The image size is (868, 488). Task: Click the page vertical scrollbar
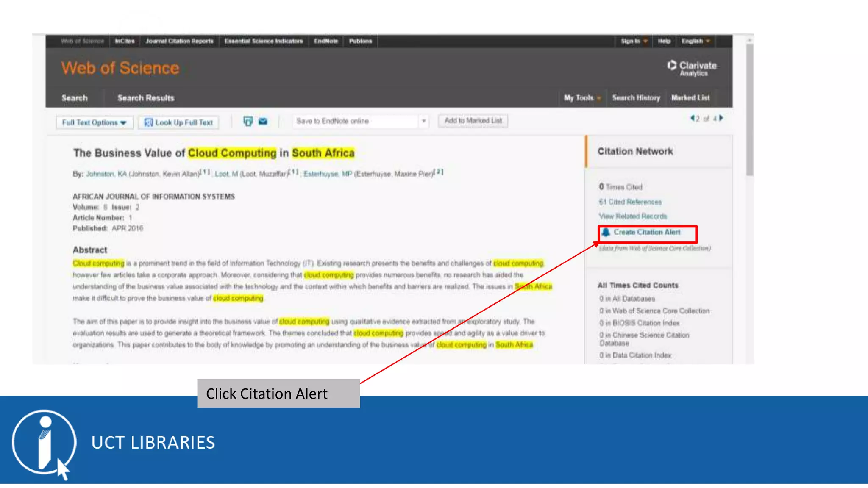[750, 110]
